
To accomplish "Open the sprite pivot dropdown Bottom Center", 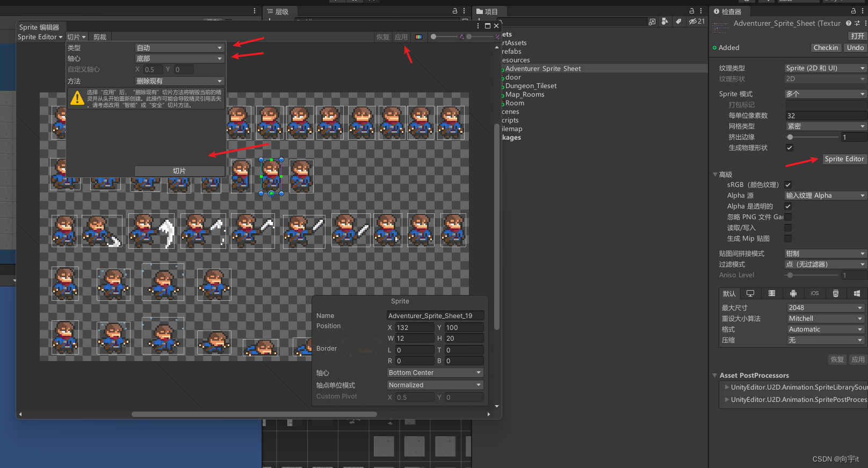I will (435, 373).
